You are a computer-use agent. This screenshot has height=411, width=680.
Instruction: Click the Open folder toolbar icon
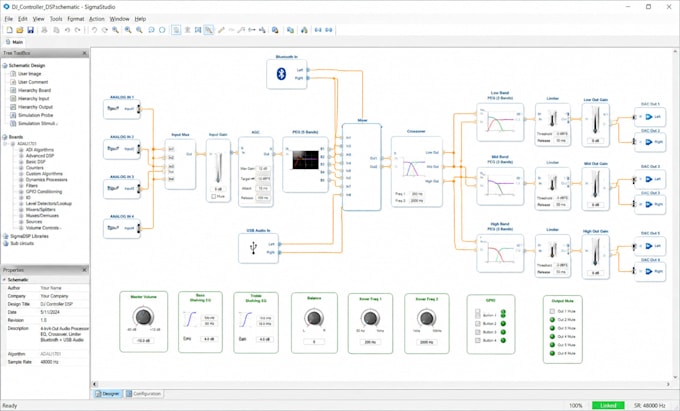20,30
